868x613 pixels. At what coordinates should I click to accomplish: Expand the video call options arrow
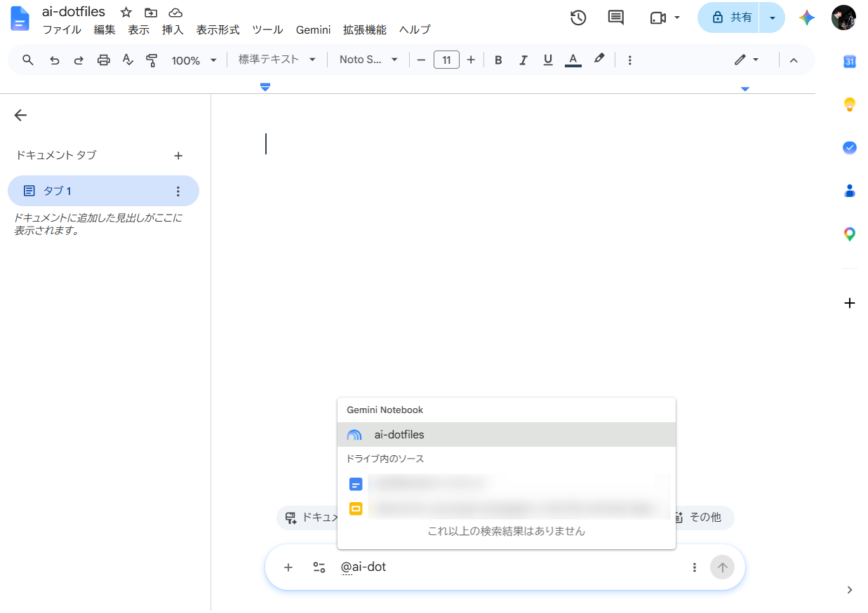coord(677,18)
